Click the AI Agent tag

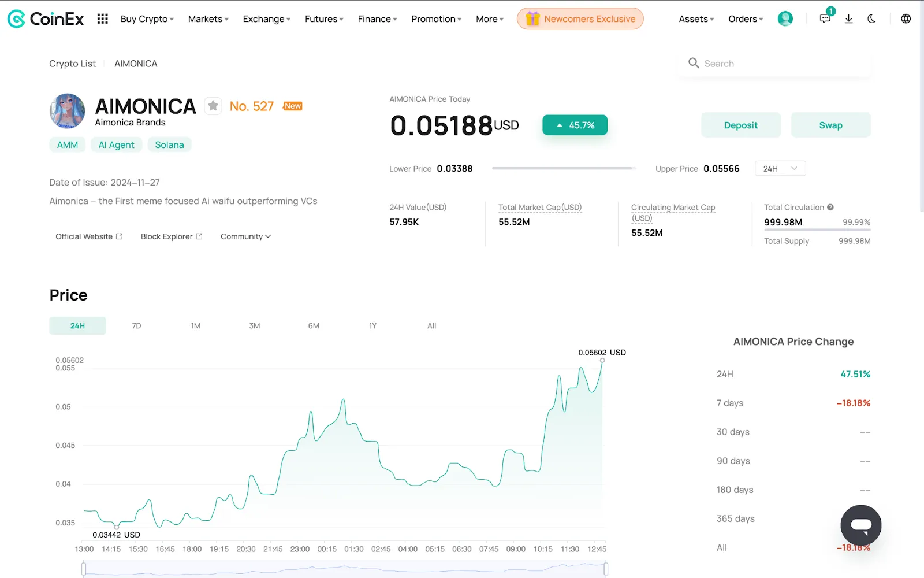click(117, 144)
